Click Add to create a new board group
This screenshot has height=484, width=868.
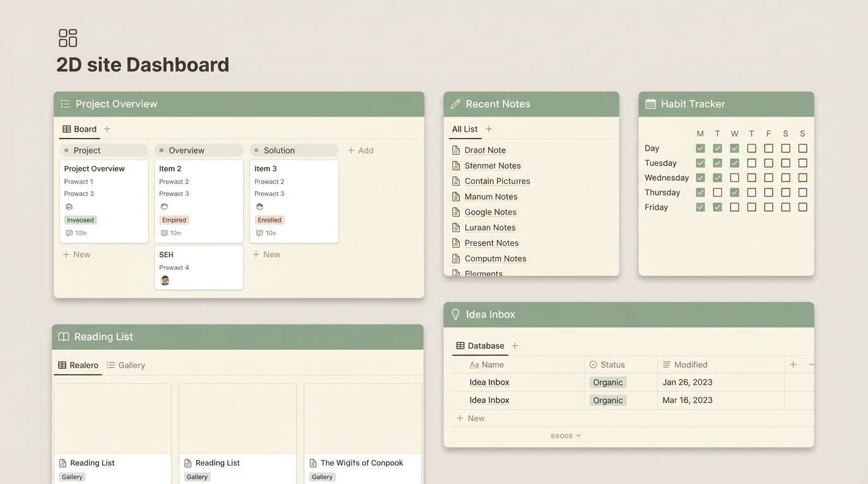point(360,149)
